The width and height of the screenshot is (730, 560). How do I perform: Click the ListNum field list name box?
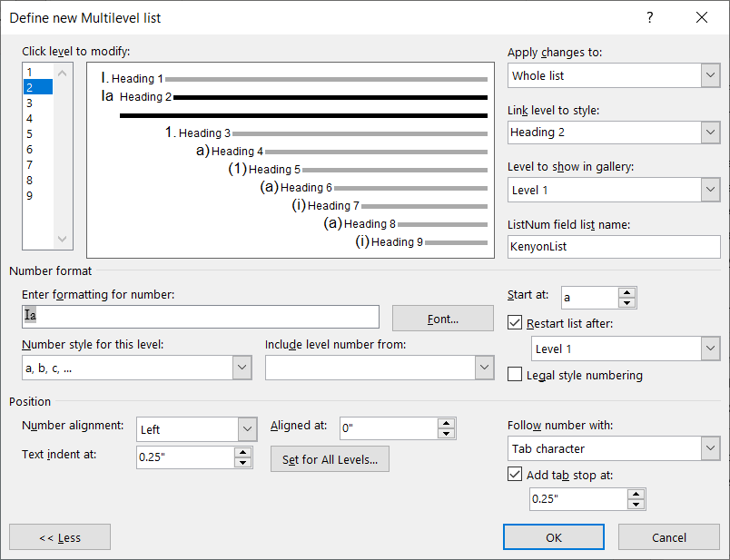[614, 246]
